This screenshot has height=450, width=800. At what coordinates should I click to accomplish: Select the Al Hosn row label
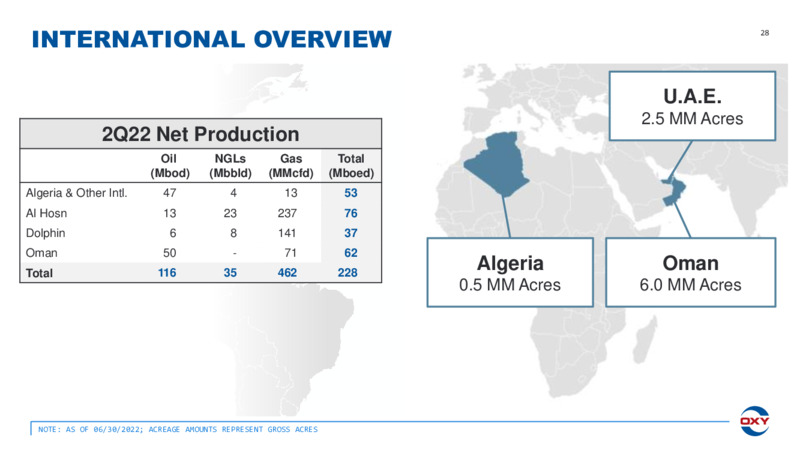point(46,213)
